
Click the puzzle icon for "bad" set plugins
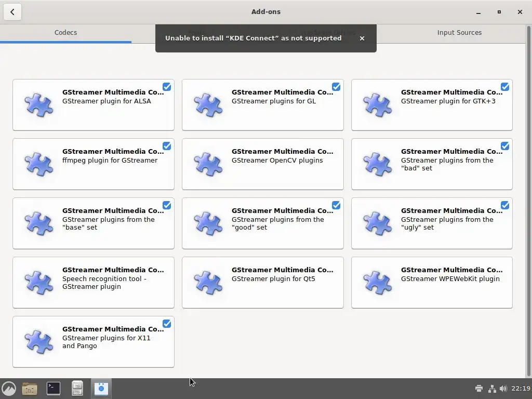378,164
